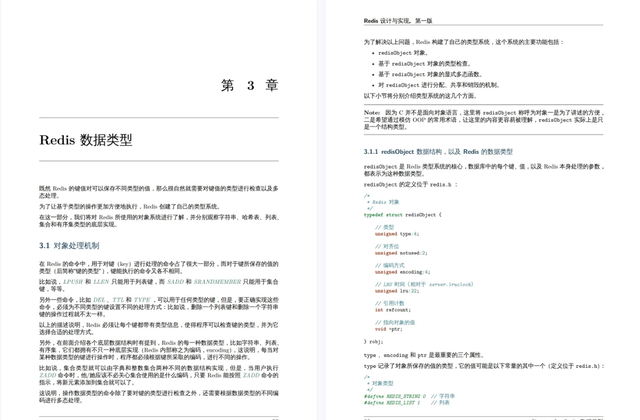Click the paragraph starting '既然 Redis 的键值对'
This screenshot has height=420, width=640.
pyautogui.click(x=159, y=192)
